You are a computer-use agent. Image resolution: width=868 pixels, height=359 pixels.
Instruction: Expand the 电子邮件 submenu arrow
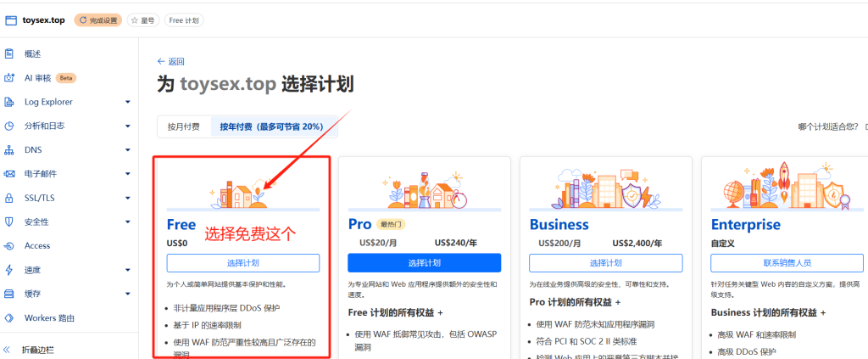click(x=128, y=174)
